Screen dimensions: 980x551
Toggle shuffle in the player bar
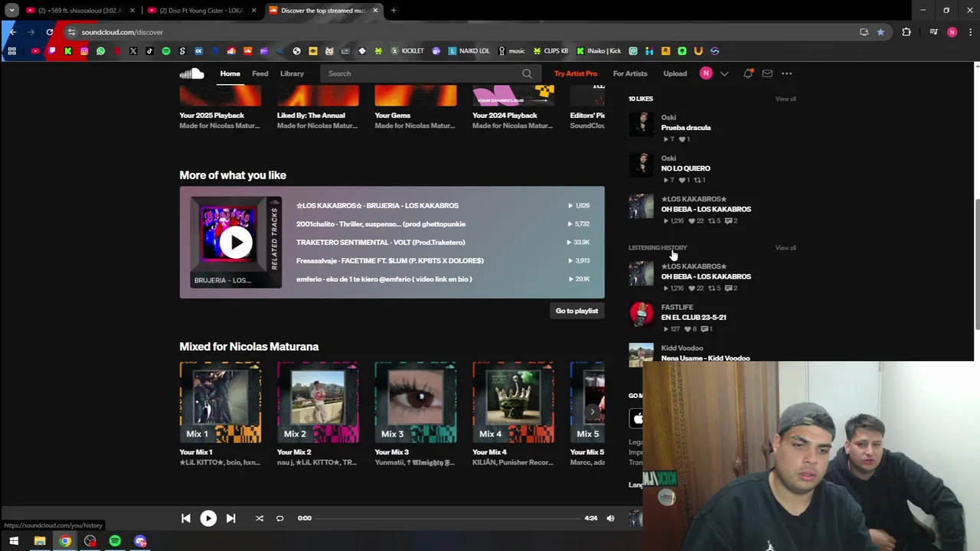tap(260, 518)
